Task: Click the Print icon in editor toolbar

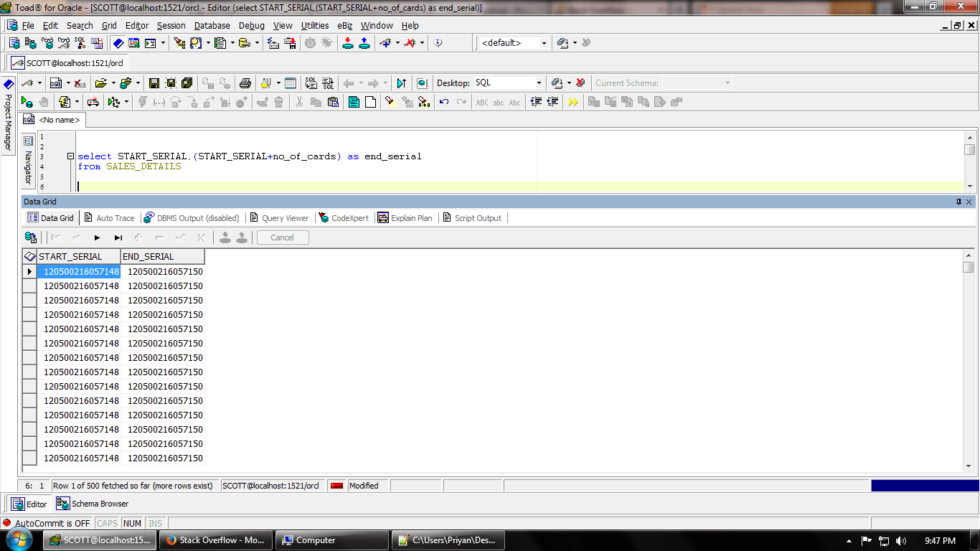Action: point(245,83)
